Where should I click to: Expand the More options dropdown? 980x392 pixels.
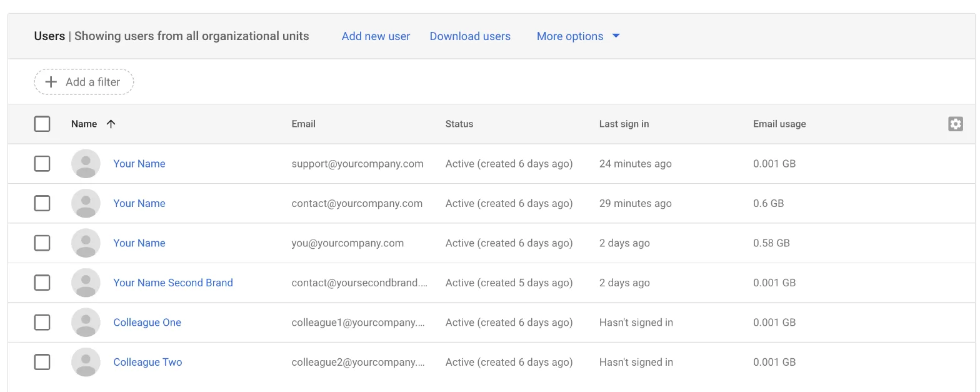click(x=578, y=36)
